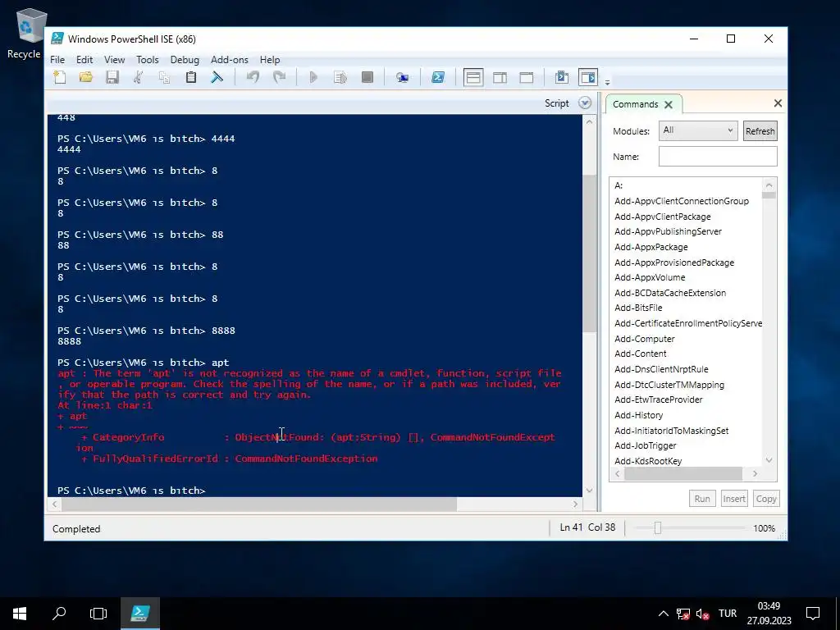Click the Copy button in Commands pane
This screenshot has width=840, height=630.
pyautogui.click(x=766, y=499)
